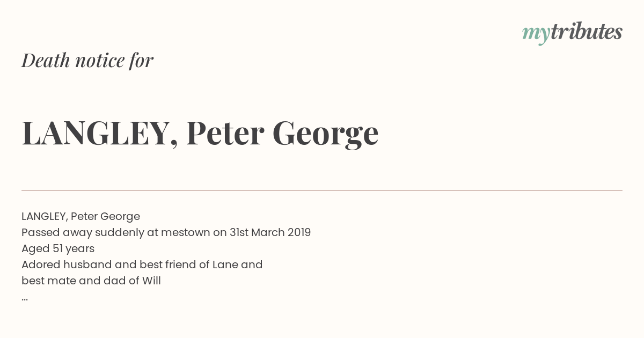Click the mytributes logo
This screenshot has width=644, height=338.
(x=572, y=33)
